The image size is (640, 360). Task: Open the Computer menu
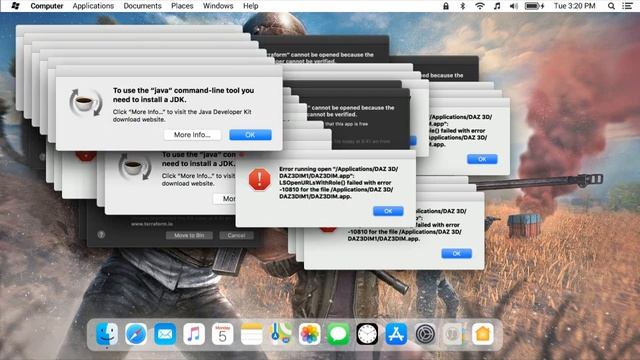(47, 6)
